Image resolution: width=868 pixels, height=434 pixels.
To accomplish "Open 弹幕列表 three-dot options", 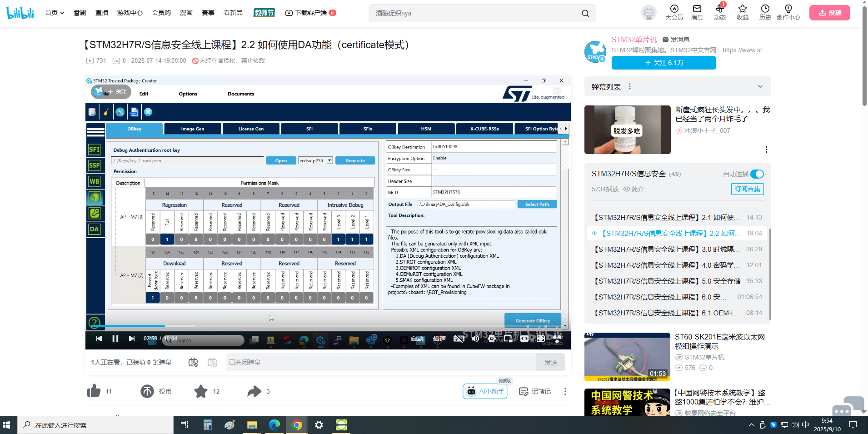I will 630,86.
